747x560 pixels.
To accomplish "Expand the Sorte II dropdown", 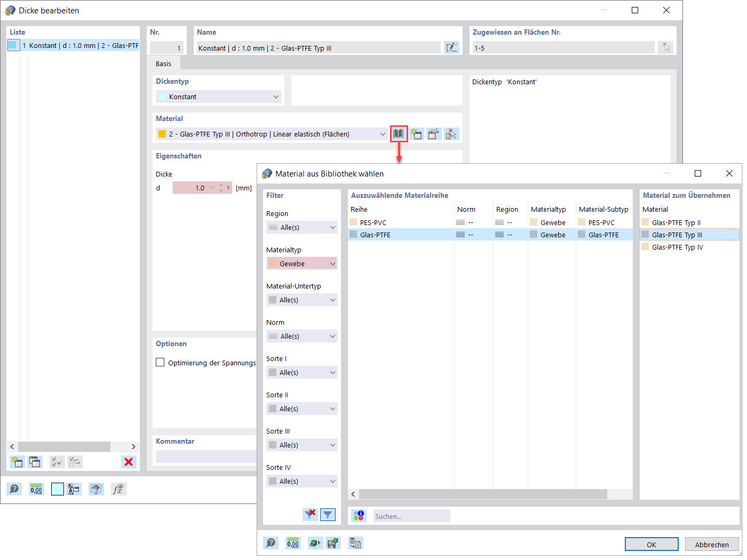I will 302,409.
